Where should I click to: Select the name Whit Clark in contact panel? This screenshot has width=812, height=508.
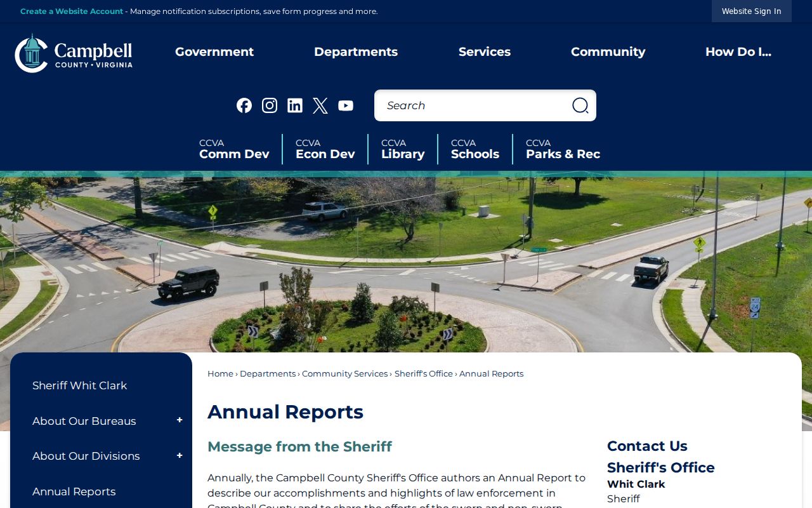coord(636,484)
